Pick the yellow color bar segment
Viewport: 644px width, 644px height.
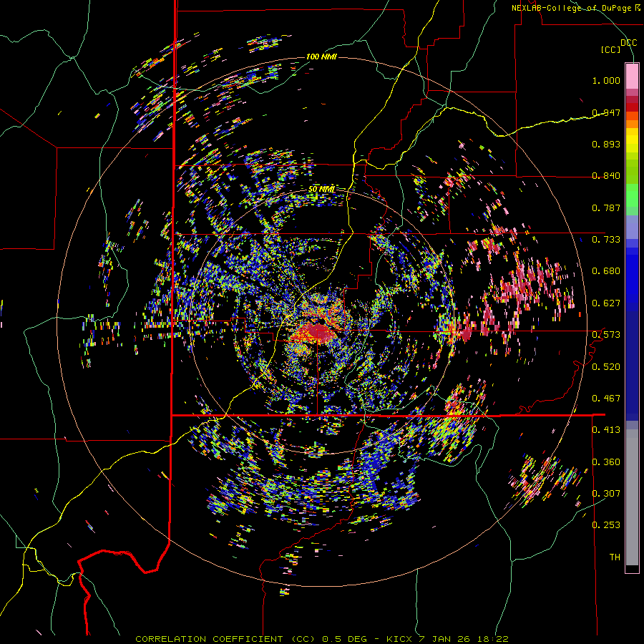[x=632, y=140]
